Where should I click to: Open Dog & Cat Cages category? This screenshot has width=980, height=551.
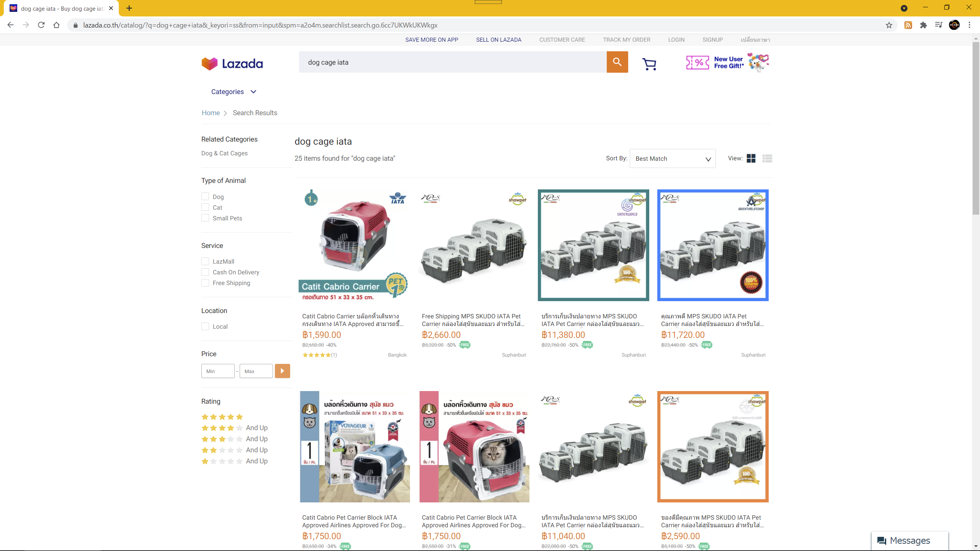pyautogui.click(x=224, y=153)
